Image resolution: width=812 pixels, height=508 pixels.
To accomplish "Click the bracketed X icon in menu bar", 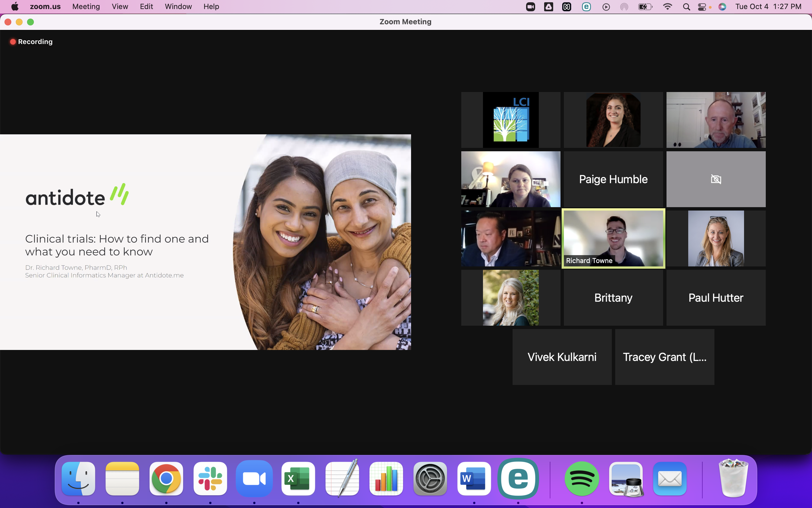I will tap(567, 7).
